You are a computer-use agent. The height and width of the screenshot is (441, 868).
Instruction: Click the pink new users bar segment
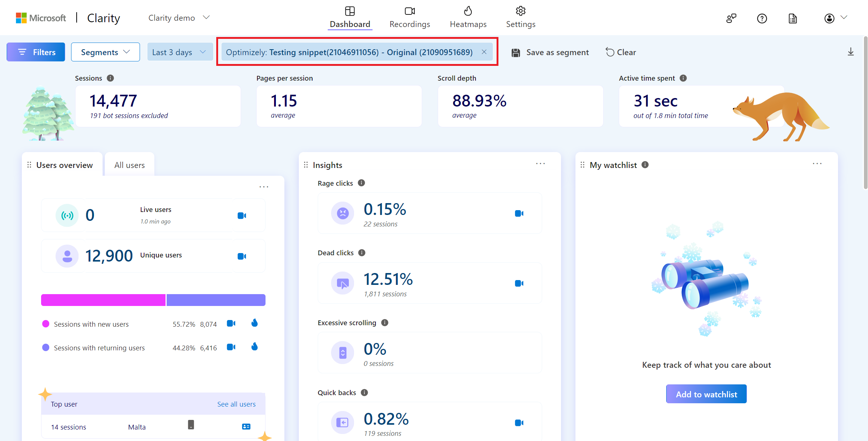(103, 300)
